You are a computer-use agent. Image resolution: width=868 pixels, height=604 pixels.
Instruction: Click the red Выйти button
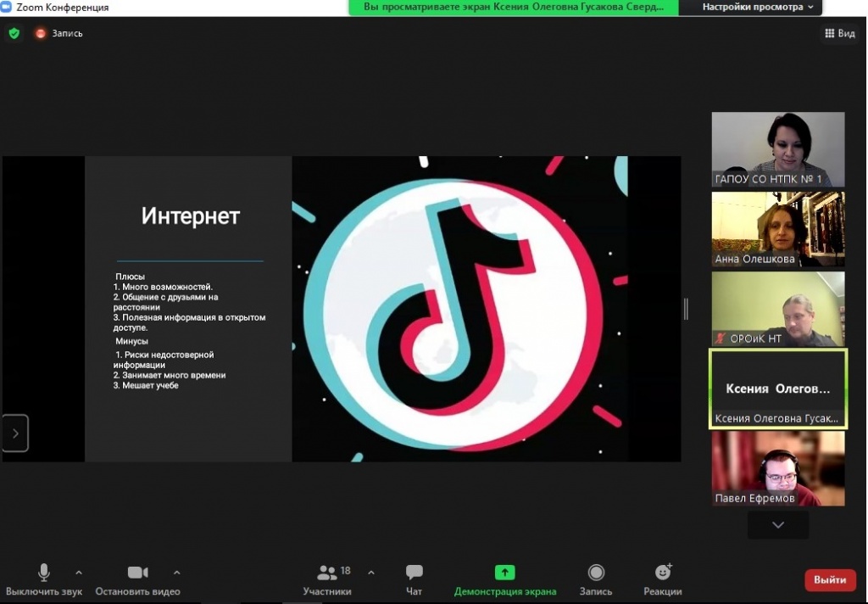pos(829,580)
